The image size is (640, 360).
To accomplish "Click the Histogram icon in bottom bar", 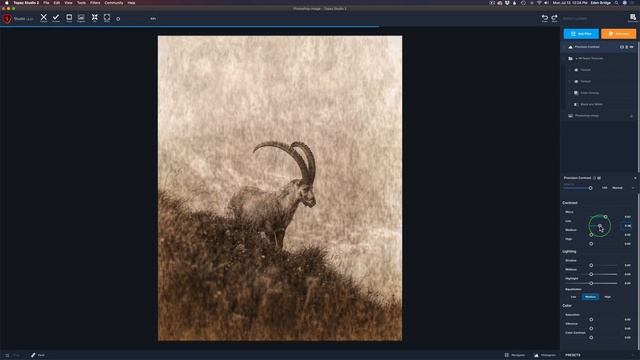I will [x=536, y=355].
